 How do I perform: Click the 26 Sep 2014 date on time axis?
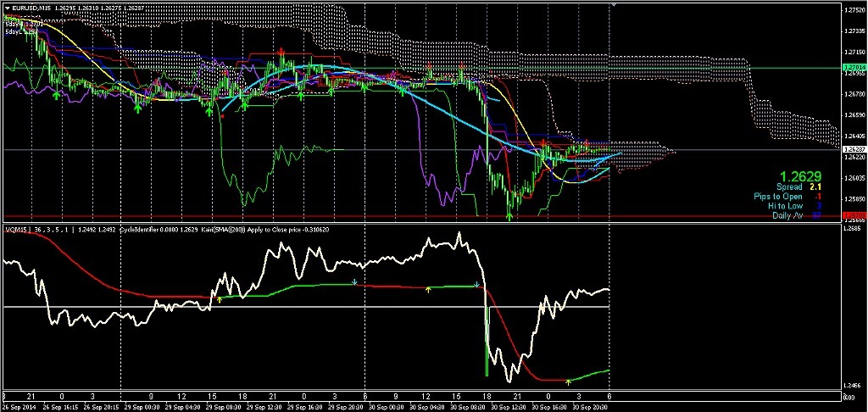tap(17, 407)
